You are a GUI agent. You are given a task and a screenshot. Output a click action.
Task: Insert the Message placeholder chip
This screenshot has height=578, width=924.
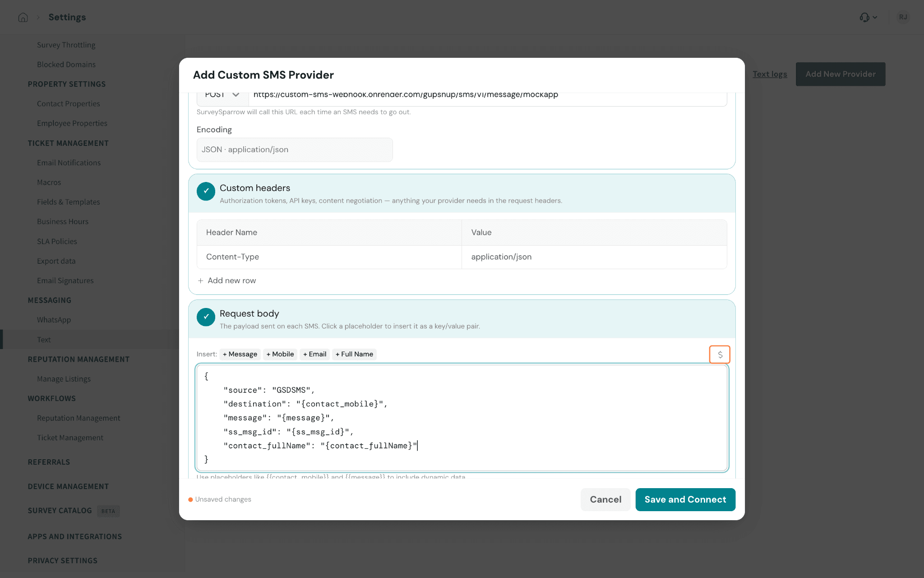[x=240, y=354]
